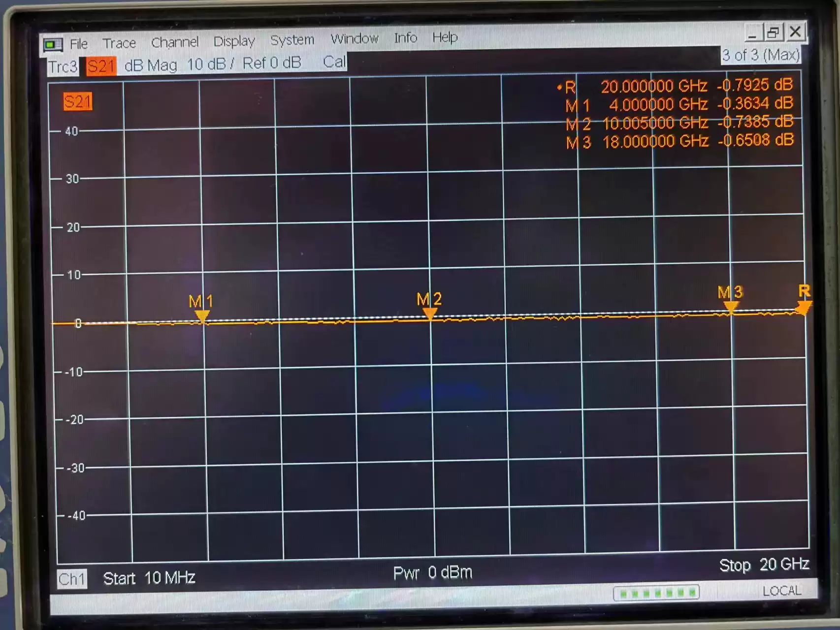Click the Stop 20 GHz frequency setting
The width and height of the screenshot is (840, 630).
click(x=764, y=565)
